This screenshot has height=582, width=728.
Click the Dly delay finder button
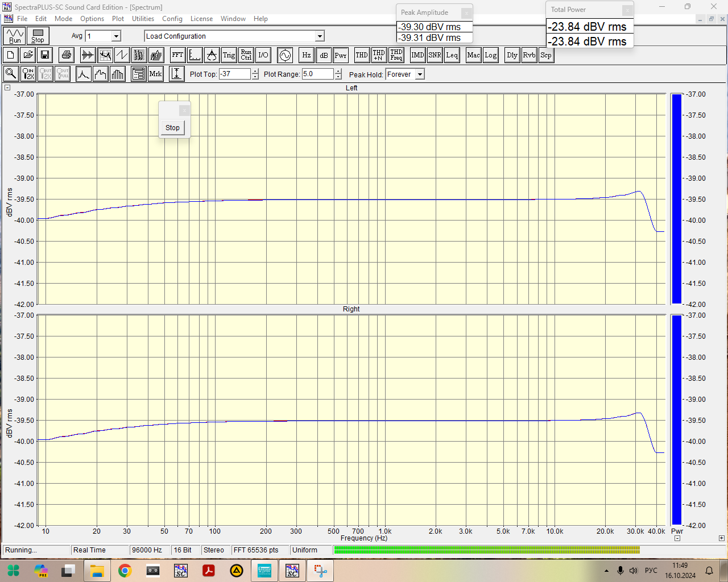[x=512, y=55]
